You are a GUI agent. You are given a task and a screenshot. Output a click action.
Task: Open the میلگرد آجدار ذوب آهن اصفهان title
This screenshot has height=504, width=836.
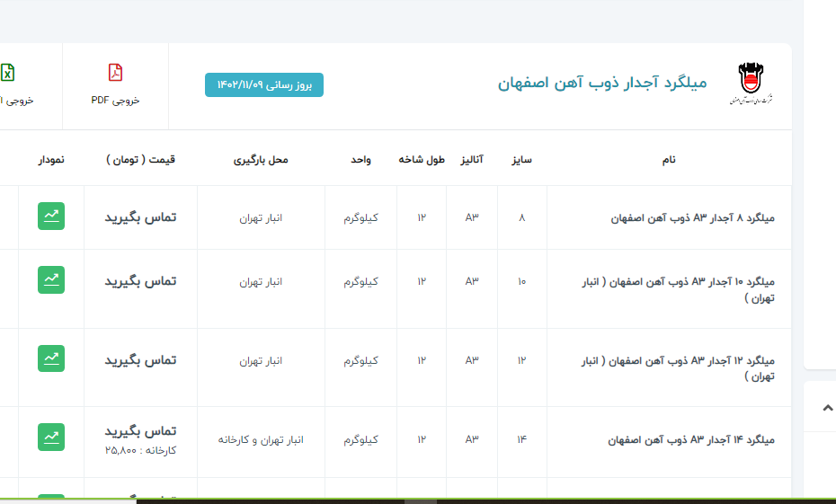coord(602,84)
